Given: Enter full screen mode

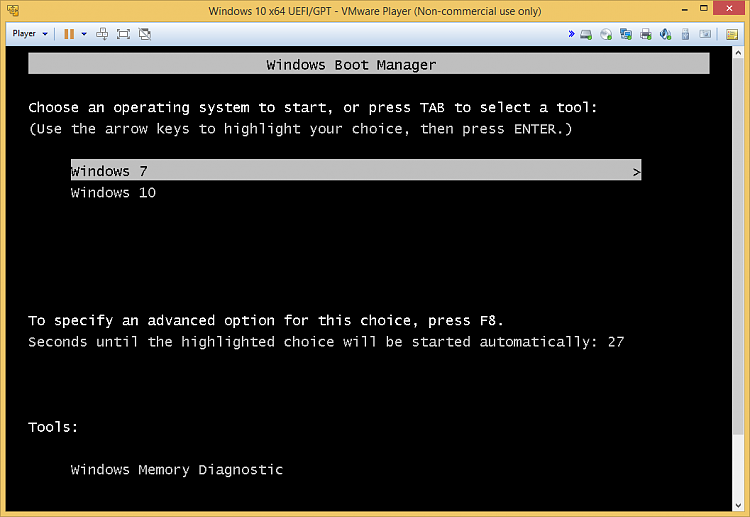Looking at the screenshot, I should pyautogui.click(x=123, y=33).
